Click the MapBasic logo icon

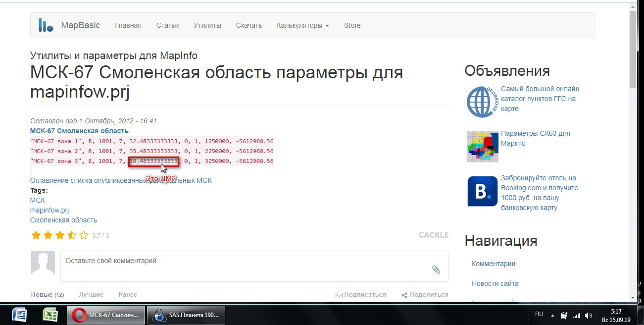[x=46, y=25]
